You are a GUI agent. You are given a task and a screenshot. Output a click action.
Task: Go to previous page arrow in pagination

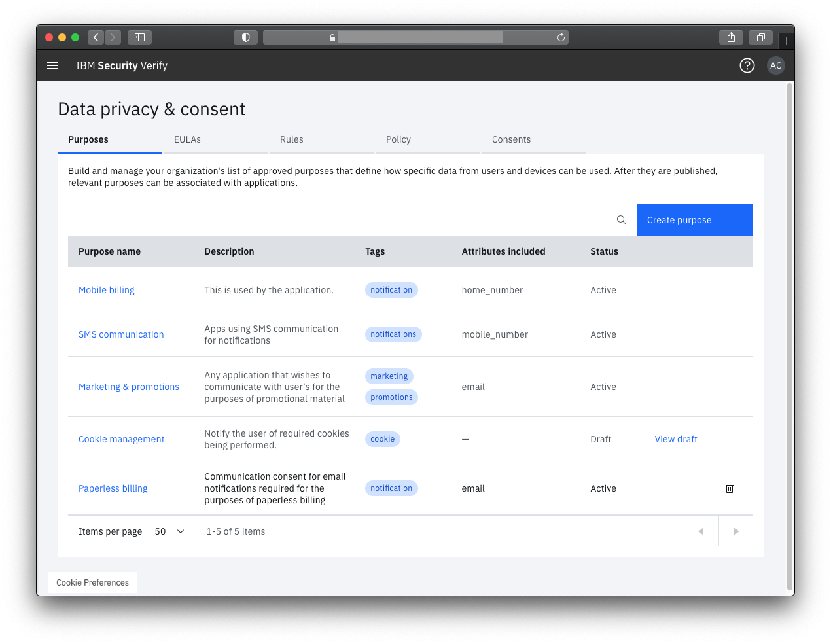tap(701, 531)
